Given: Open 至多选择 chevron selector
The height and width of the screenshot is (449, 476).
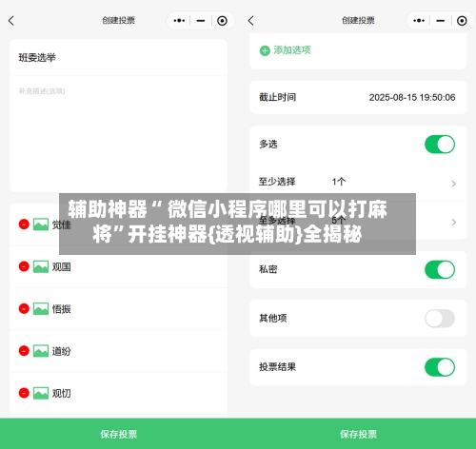Looking at the screenshot, I should [454, 223].
